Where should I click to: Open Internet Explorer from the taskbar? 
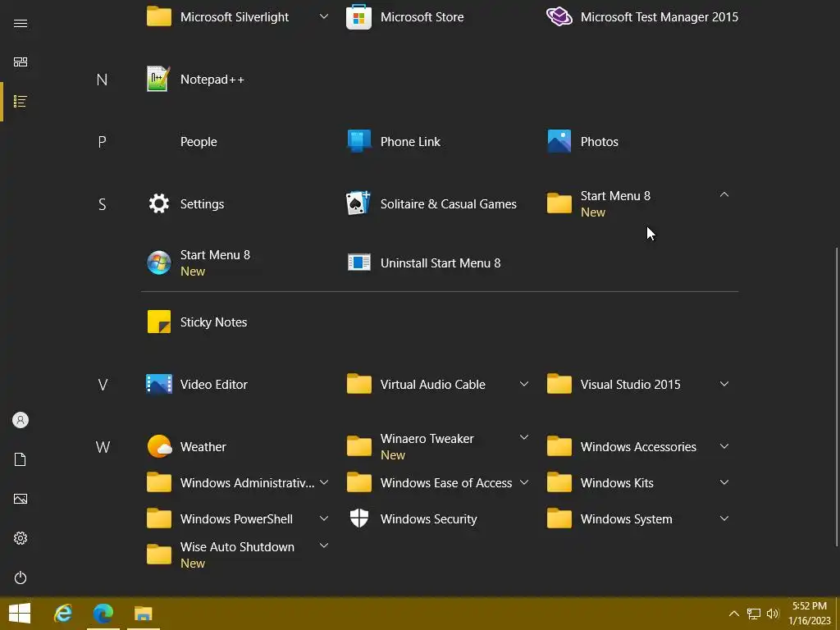[63, 614]
